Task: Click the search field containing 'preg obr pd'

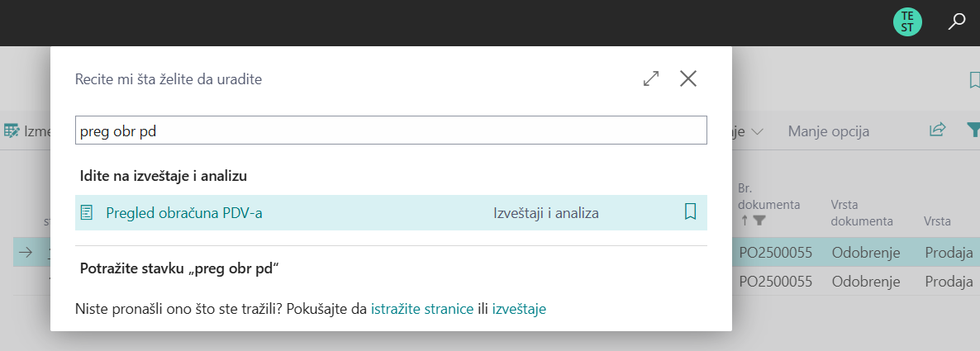Action: pos(391,130)
